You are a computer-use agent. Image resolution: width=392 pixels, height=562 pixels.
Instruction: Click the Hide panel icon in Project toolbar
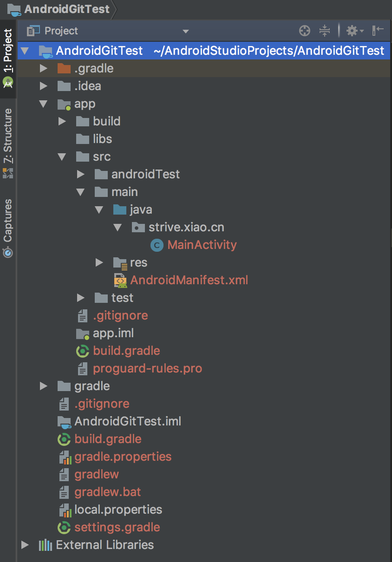click(378, 31)
